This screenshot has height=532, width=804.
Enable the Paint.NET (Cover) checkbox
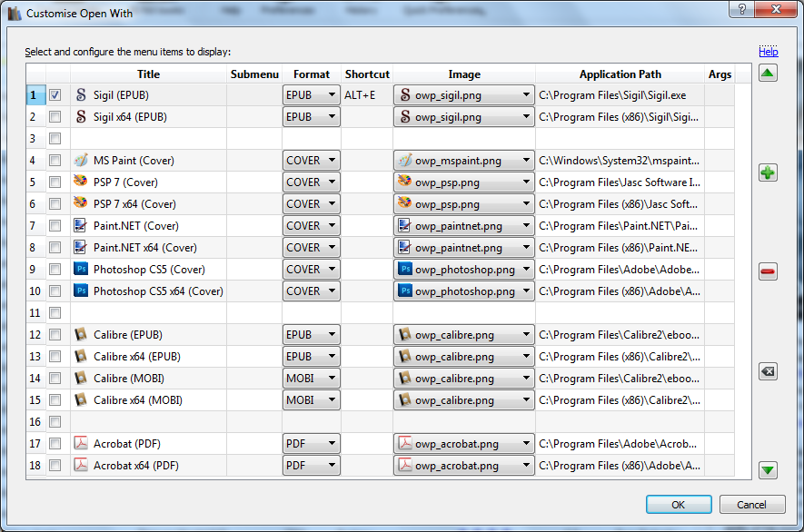(x=55, y=225)
